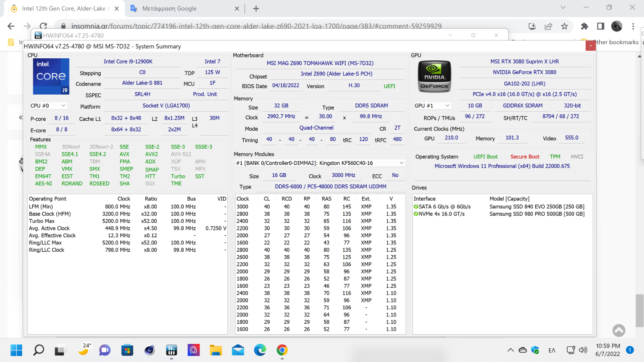Image resolution: width=644 pixels, height=362 pixels.
Task: Open File Explorer from the taskbar
Action: (x=216, y=350)
